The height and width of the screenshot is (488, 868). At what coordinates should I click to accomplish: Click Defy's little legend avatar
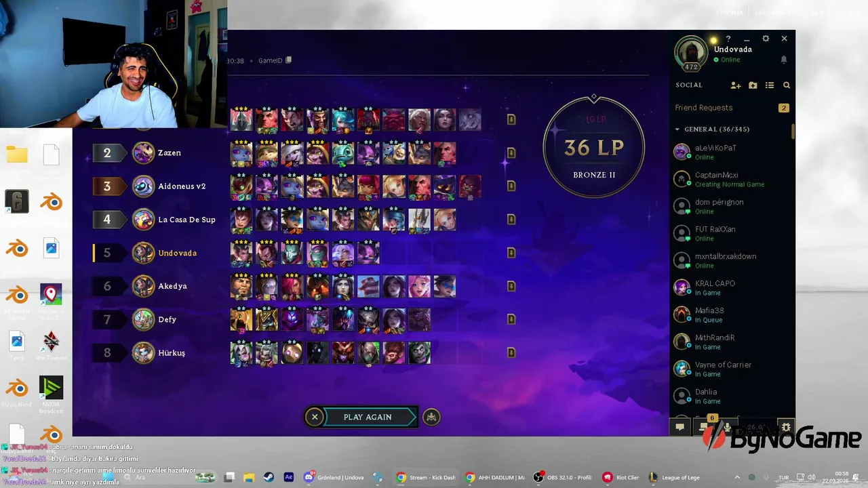tap(143, 319)
